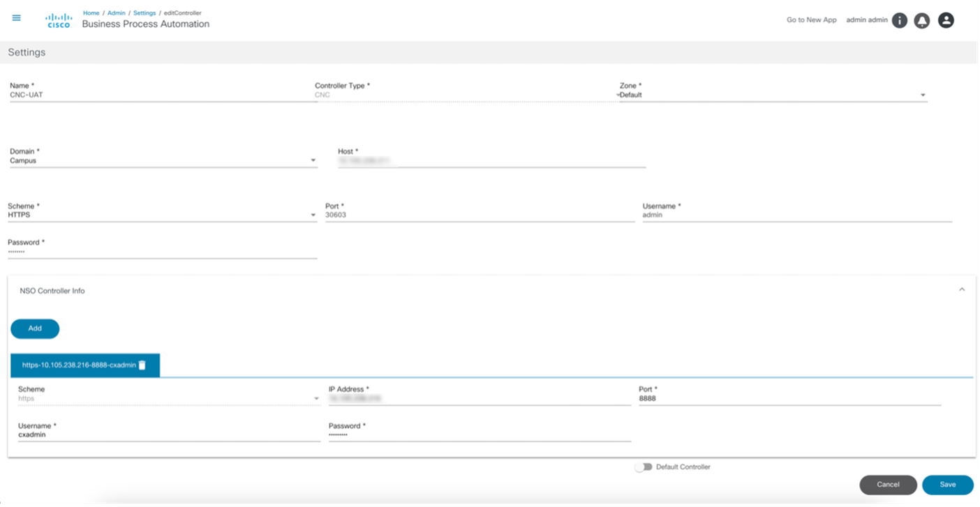This screenshot has width=980, height=507.
Task: Click the editController breadcrumb text
Action: click(183, 13)
